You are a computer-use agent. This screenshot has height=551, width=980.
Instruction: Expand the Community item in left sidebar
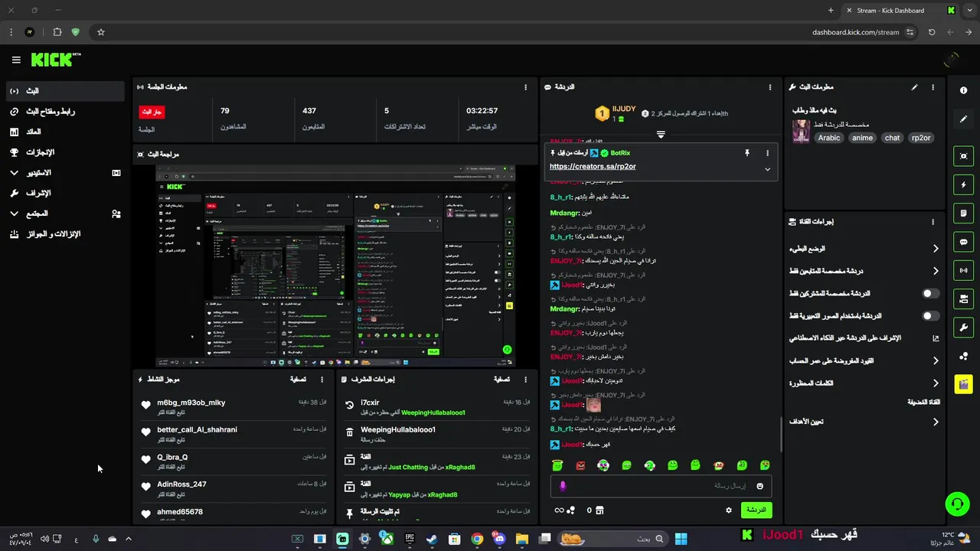65,214
